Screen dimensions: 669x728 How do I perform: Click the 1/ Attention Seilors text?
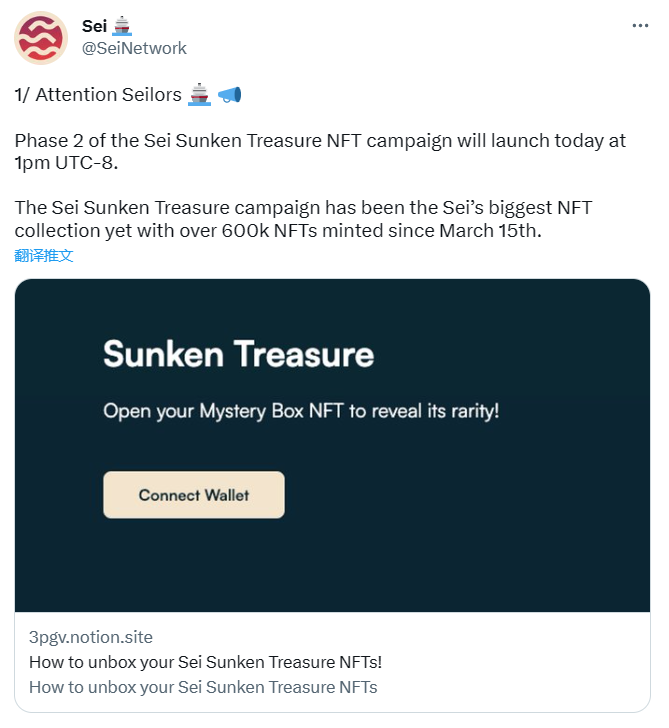98,95
